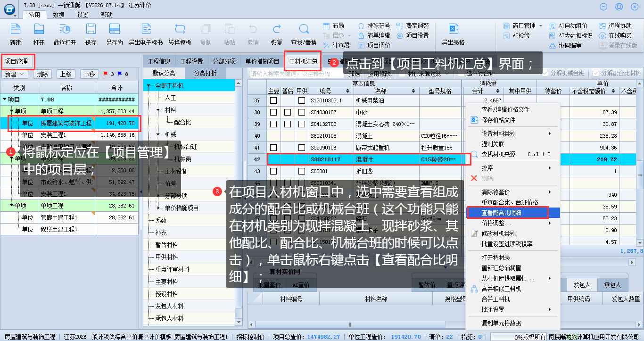Collapse the 项目 7.08 tree node

click(x=5, y=100)
